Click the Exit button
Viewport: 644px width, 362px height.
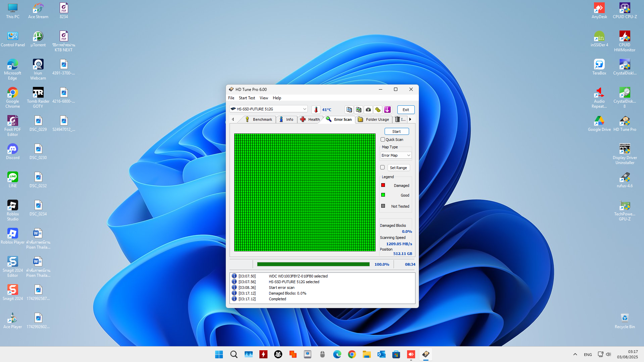point(406,110)
